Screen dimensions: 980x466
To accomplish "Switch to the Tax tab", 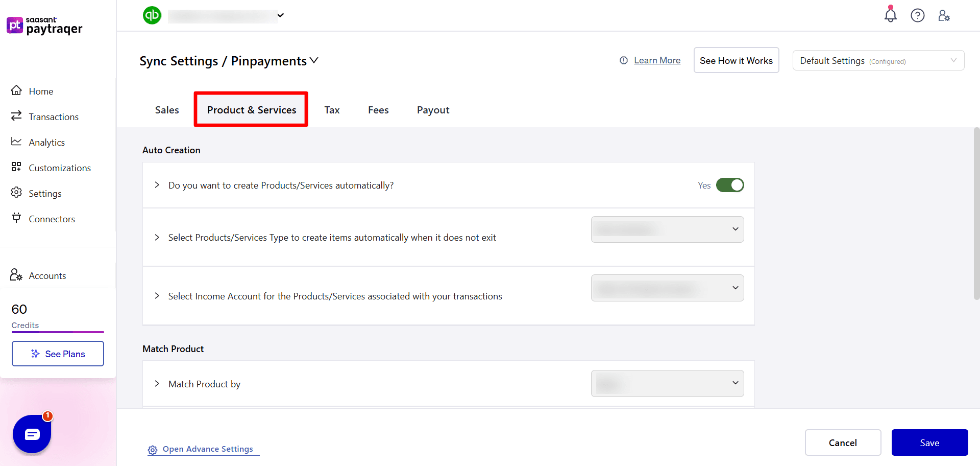I will (332, 109).
